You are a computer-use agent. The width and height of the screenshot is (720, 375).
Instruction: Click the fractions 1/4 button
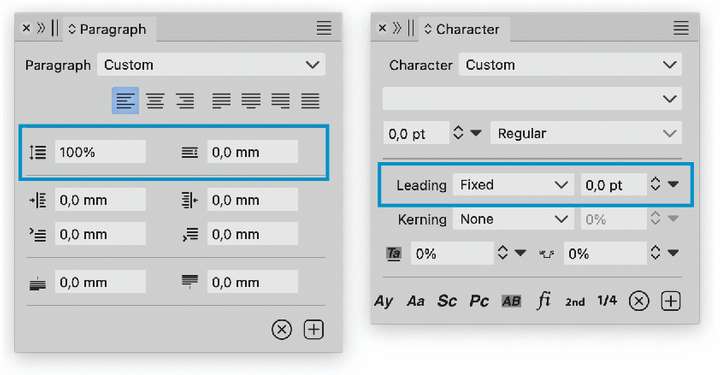607,301
